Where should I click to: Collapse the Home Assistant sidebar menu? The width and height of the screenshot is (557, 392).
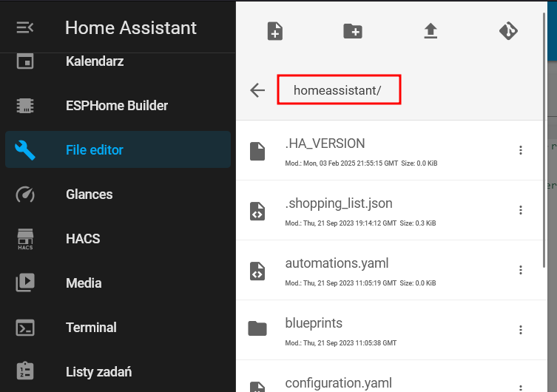pyautogui.click(x=25, y=27)
